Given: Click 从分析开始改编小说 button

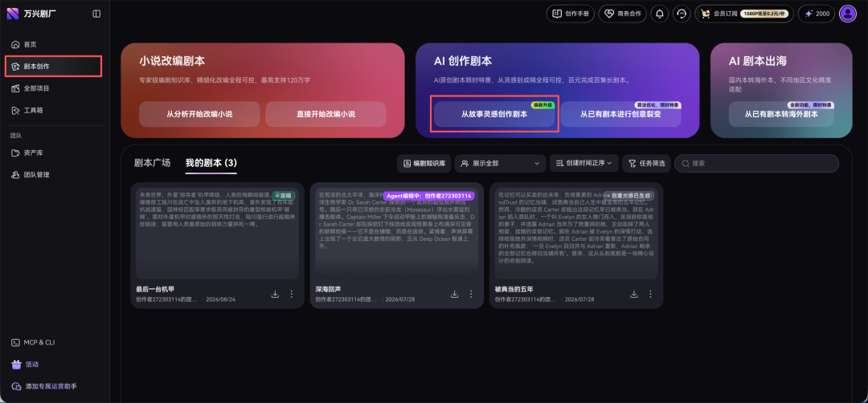Looking at the screenshot, I should (x=199, y=115).
